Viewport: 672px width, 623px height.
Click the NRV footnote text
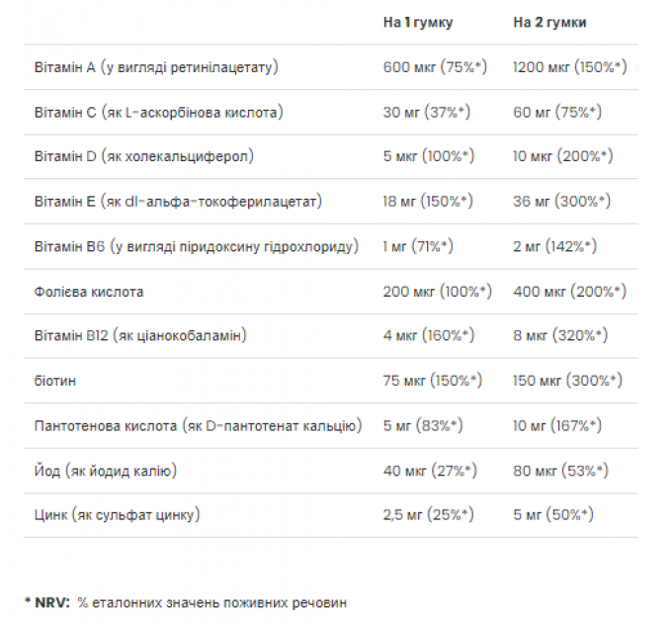(x=186, y=603)
